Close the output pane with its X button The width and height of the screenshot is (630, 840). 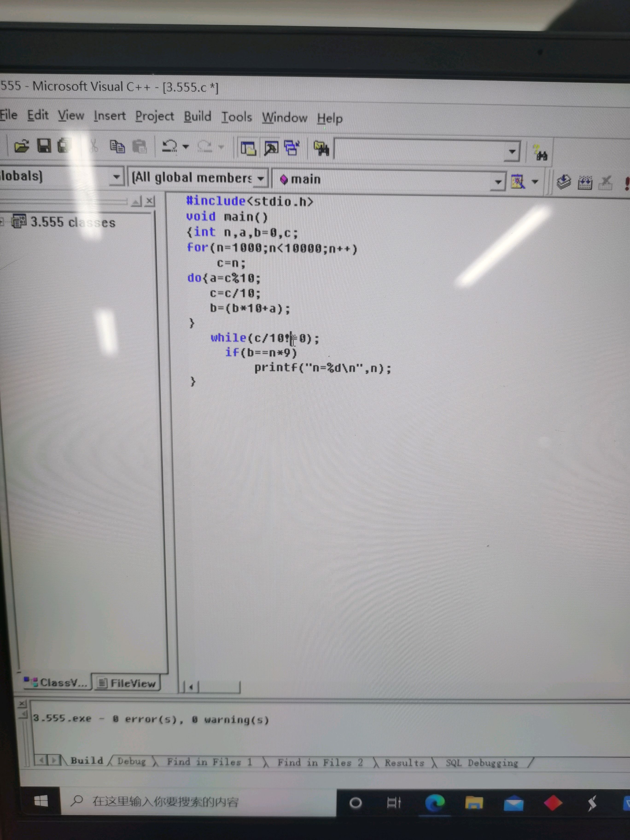[22, 704]
